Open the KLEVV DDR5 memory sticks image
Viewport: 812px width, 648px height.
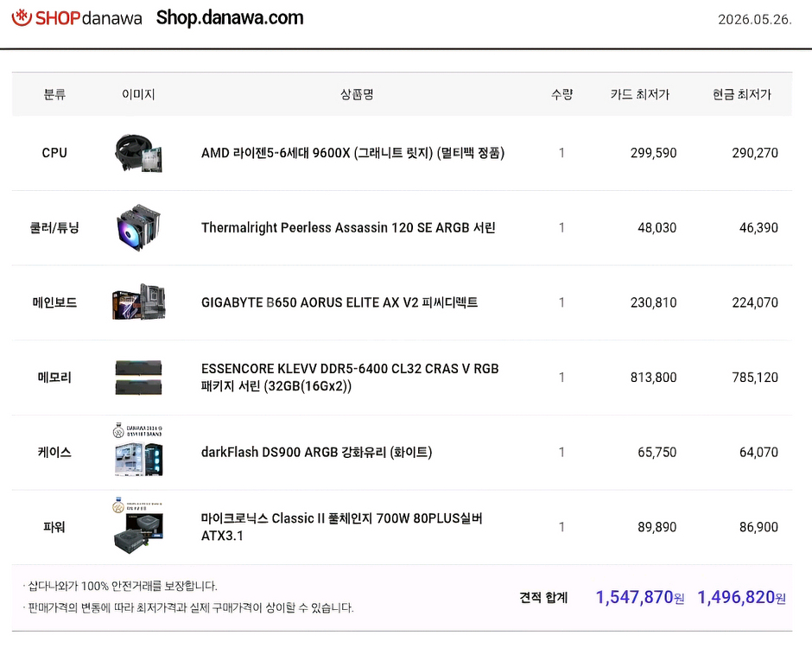click(138, 378)
